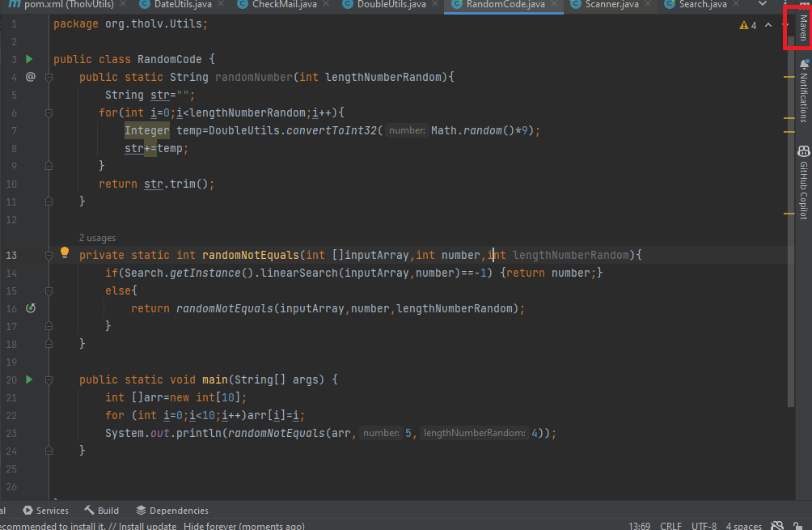The height and width of the screenshot is (530, 812).
Task: Click println call on line 23
Action: [199, 433]
